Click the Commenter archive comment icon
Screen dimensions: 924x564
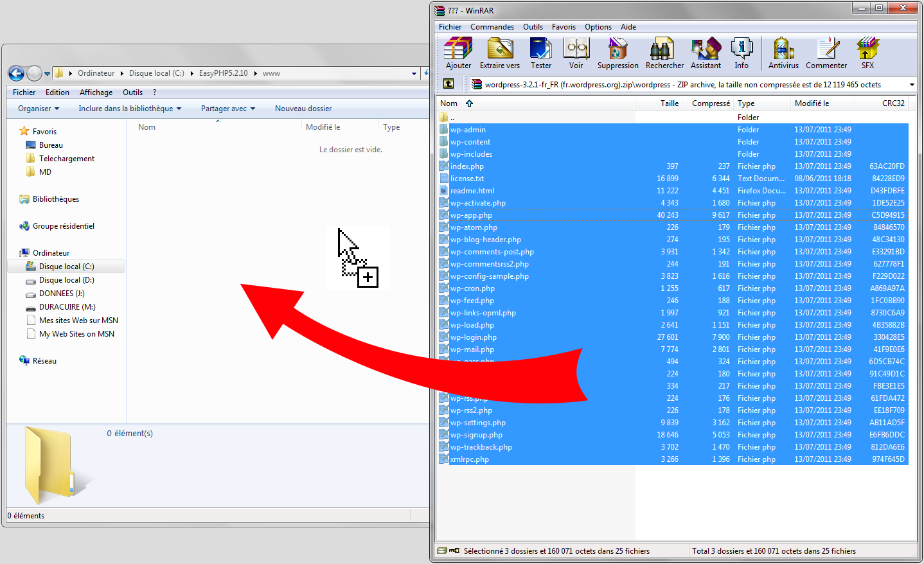(826, 53)
